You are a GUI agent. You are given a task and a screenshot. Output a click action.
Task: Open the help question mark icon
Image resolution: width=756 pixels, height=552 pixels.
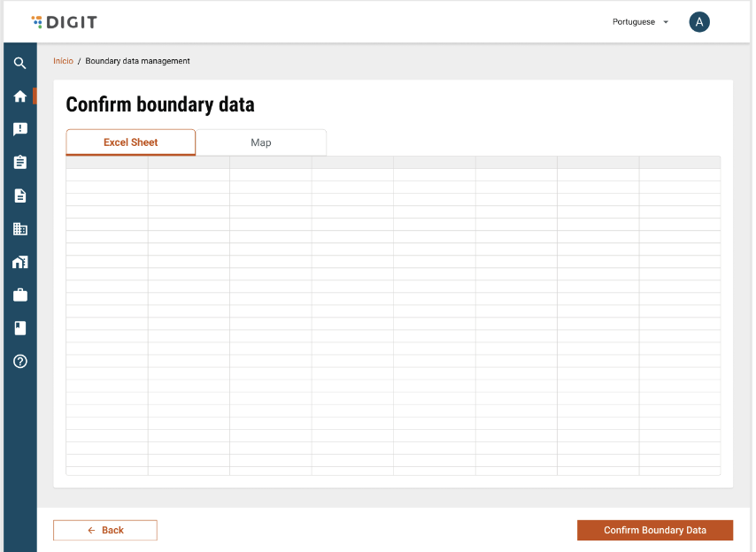[19, 361]
